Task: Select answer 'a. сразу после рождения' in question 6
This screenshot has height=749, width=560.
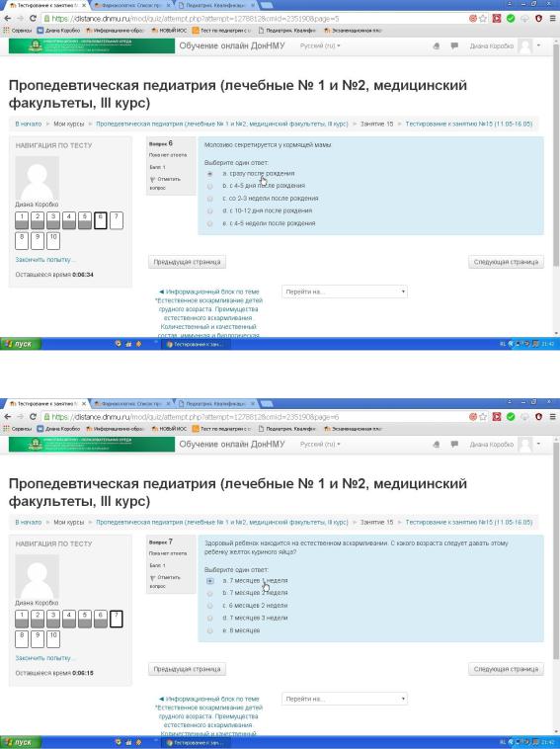Action: pos(209,174)
